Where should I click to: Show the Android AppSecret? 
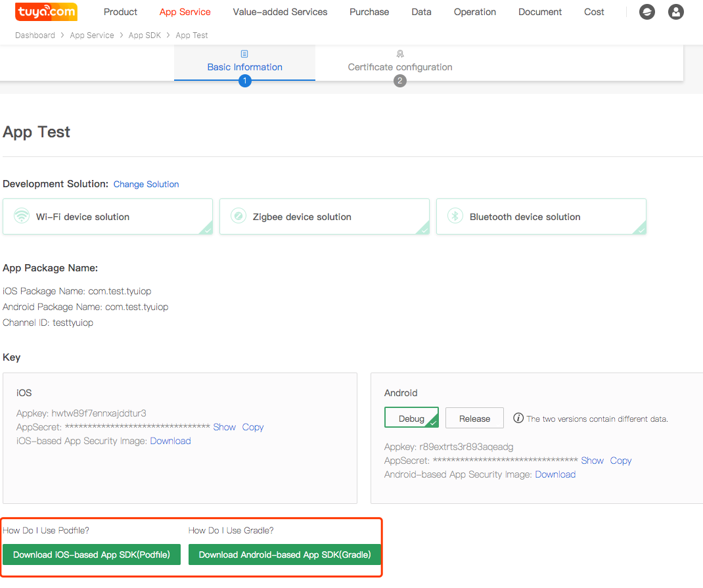[592, 461]
